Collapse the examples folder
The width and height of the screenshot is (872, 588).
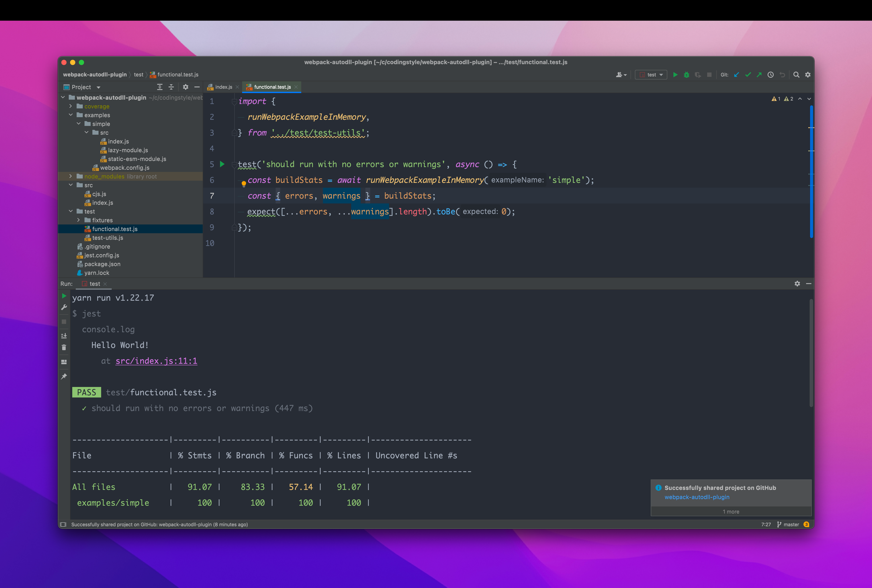(x=70, y=115)
